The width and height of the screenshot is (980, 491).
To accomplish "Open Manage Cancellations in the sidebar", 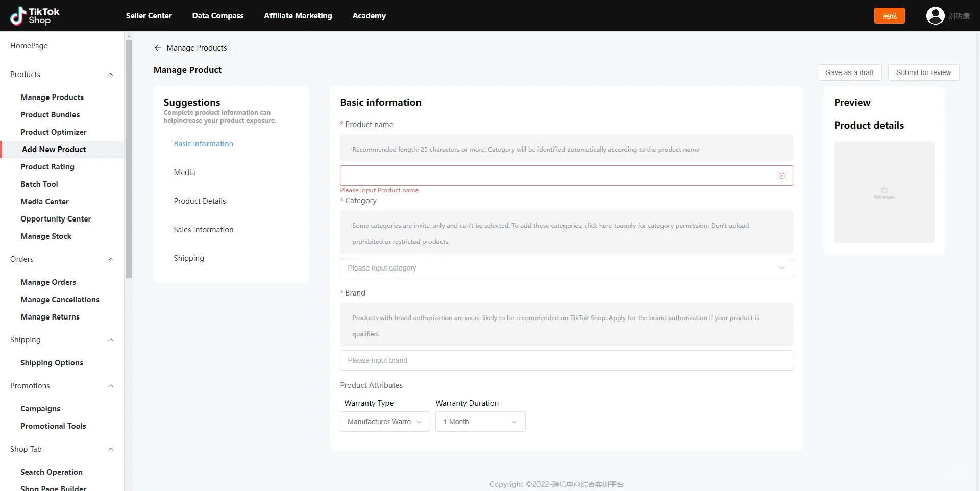I will click(60, 300).
